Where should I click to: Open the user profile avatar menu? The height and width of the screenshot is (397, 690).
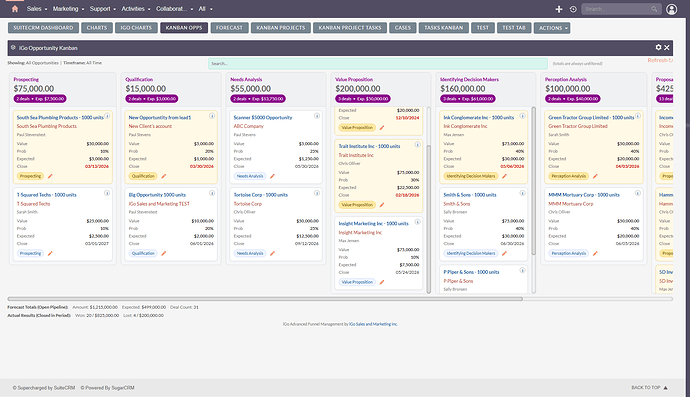click(672, 9)
